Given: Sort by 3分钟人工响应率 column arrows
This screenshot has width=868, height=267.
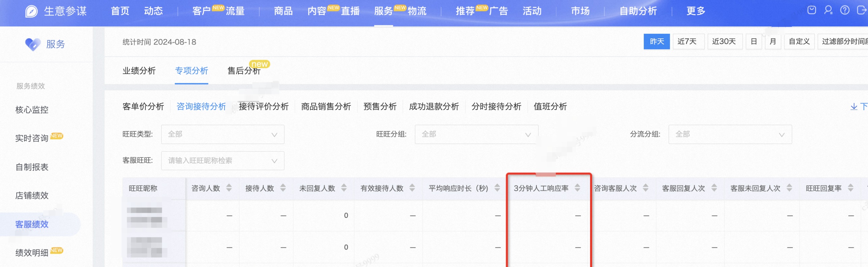Looking at the screenshot, I should pos(577,188).
